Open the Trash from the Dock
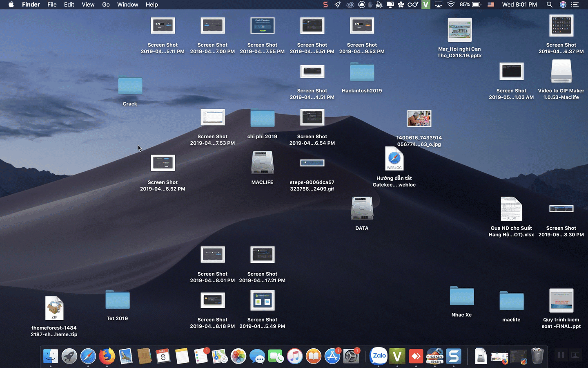This screenshot has height=368, width=588. point(537,356)
